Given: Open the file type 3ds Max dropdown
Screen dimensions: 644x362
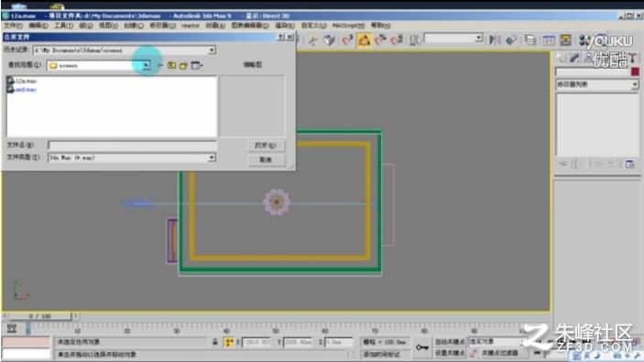Looking at the screenshot, I should [x=212, y=158].
